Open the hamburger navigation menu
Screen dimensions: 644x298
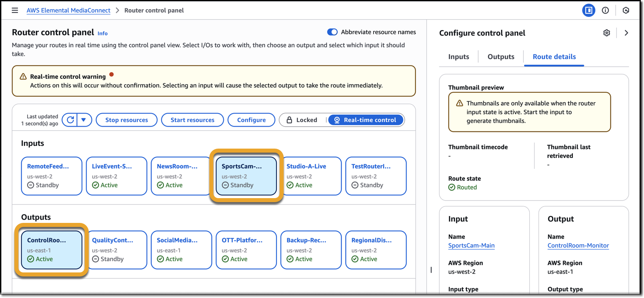pyautogui.click(x=15, y=10)
